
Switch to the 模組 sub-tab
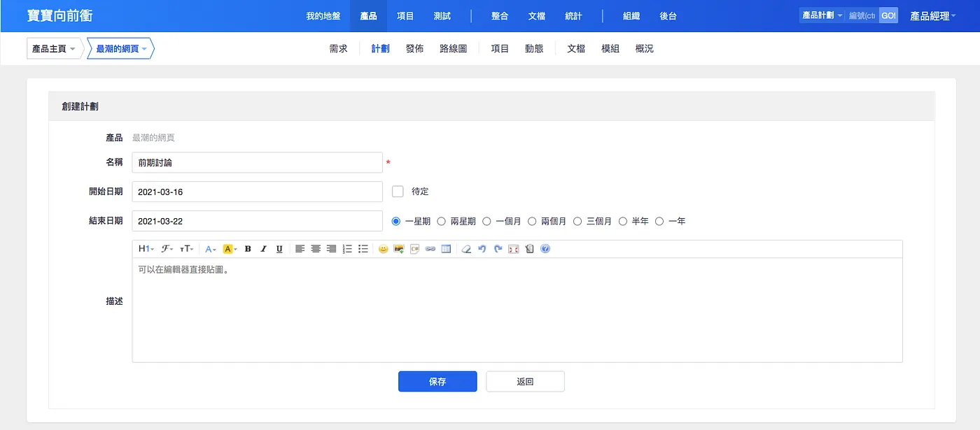point(610,49)
